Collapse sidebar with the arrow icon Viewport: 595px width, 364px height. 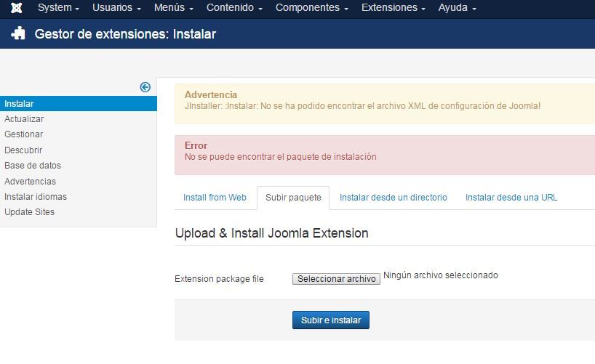point(145,87)
